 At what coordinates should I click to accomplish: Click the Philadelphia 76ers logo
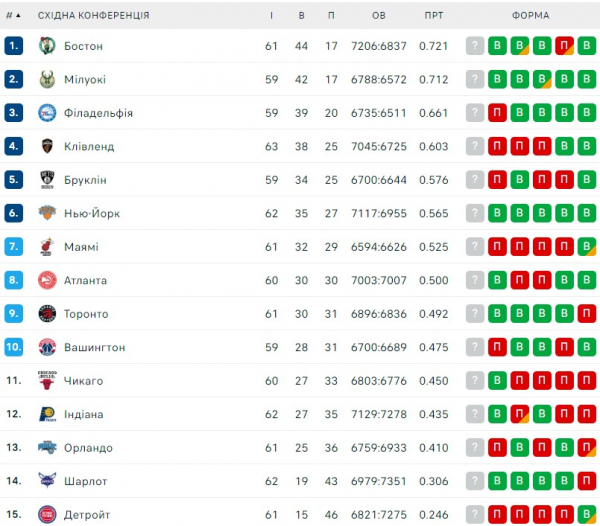point(45,113)
